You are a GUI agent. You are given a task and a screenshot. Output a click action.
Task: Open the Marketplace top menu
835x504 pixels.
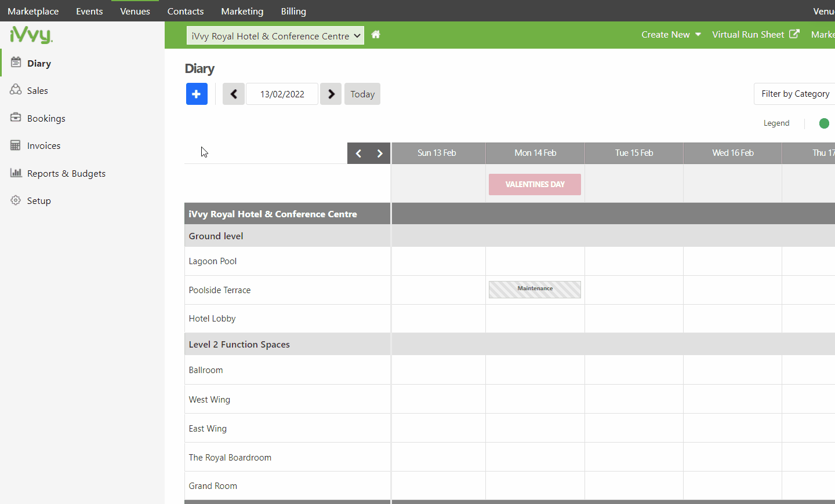[33, 11]
